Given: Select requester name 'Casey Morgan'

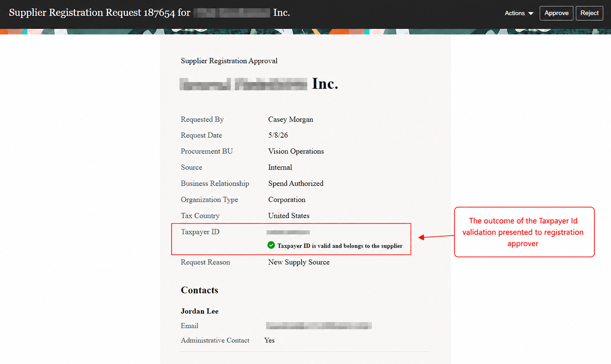Looking at the screenshot, I should pos(291,119).
